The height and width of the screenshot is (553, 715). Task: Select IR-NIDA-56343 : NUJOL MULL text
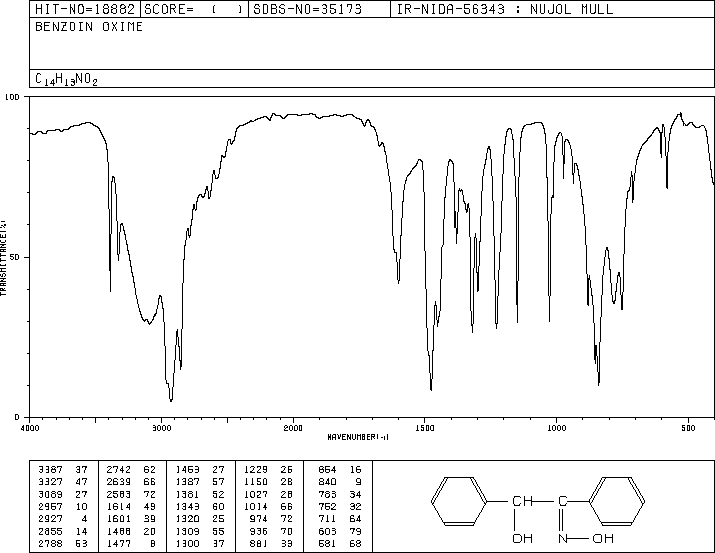pyautogui.click(x=505, y=9)
